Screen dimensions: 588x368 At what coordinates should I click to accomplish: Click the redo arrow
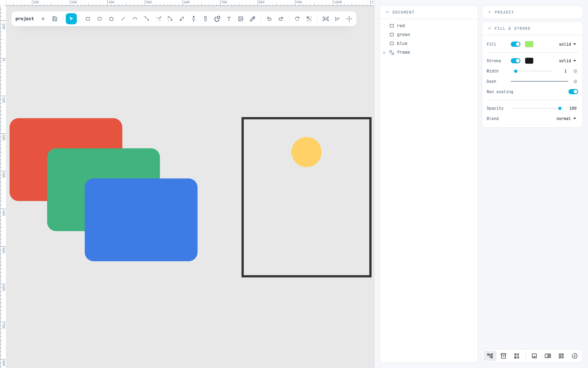click(281, 19)
